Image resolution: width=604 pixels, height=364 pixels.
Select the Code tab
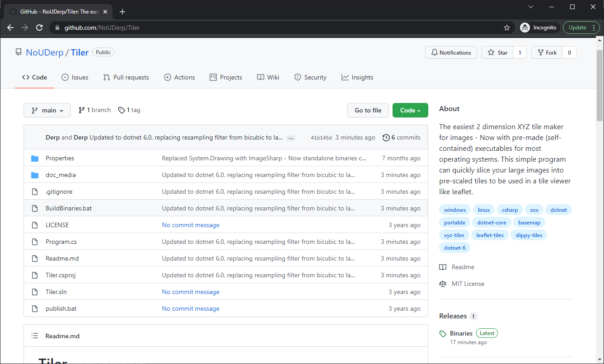click(35, 77)
